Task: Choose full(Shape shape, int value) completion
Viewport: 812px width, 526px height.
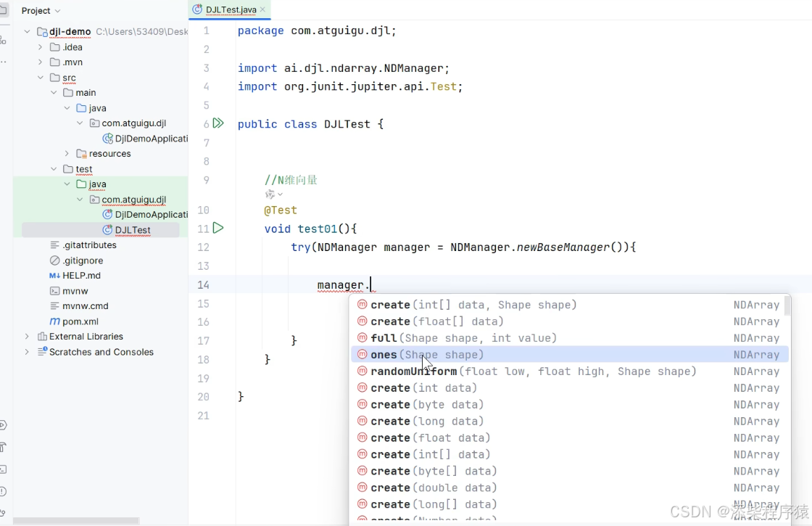Action: (570, 338)
